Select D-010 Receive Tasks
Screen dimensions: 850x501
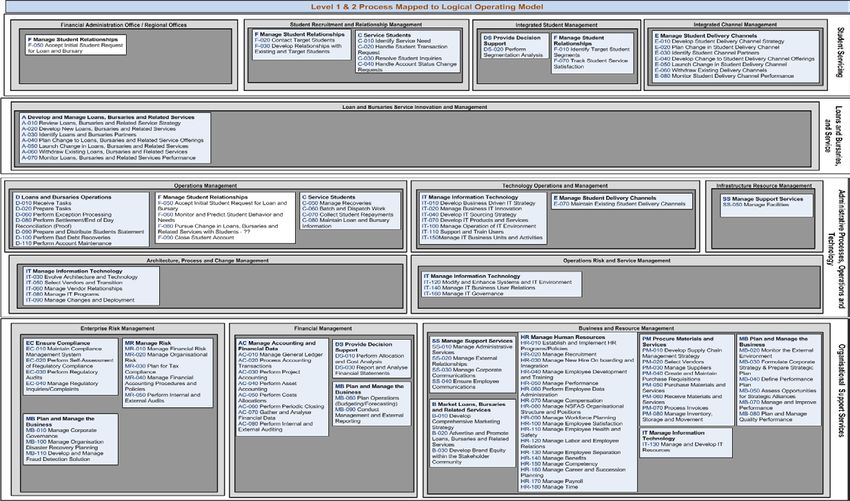[43, 203]
